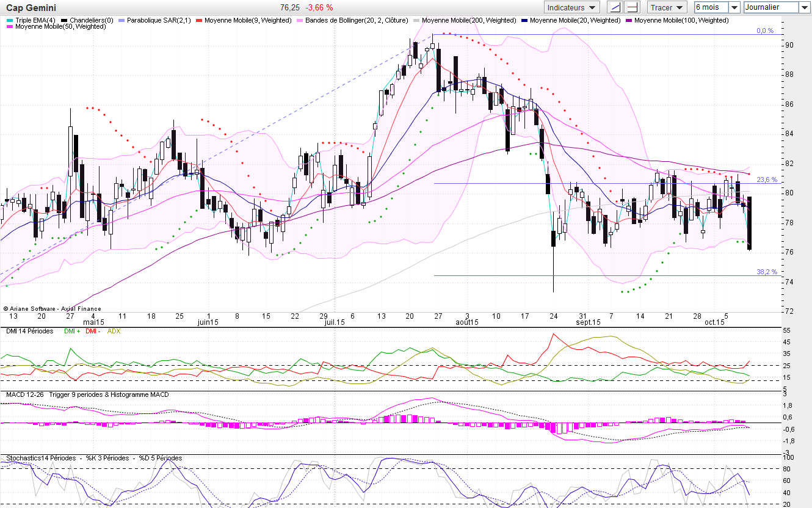
Task: Click the Bandes de Bollinger pink legend swatch
Action: pyautogui.click(x=300, y=20)
